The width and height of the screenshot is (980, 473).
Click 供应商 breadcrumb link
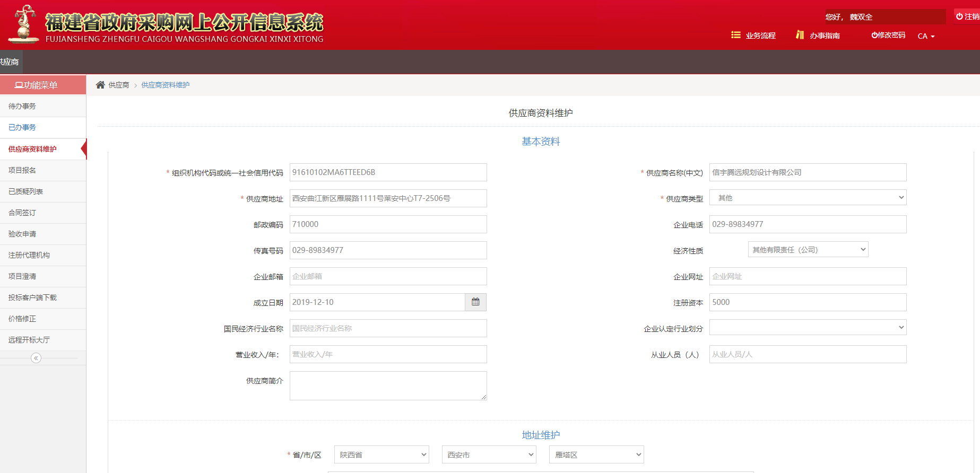point(119,85)
